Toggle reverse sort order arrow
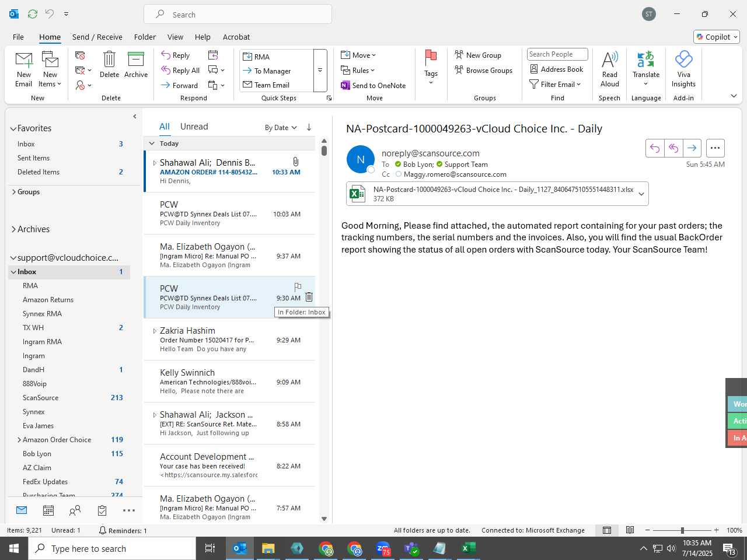 [x=309, y=127]
